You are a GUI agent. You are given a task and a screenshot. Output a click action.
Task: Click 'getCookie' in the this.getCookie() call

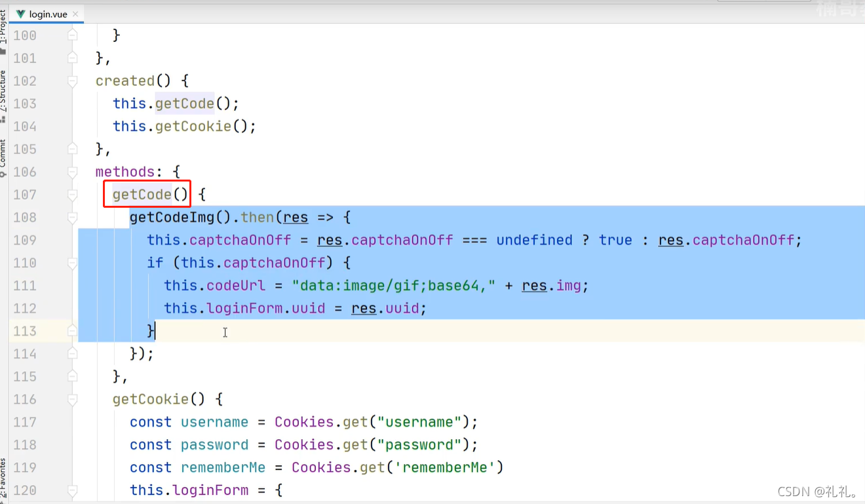[x=193, y=126]
